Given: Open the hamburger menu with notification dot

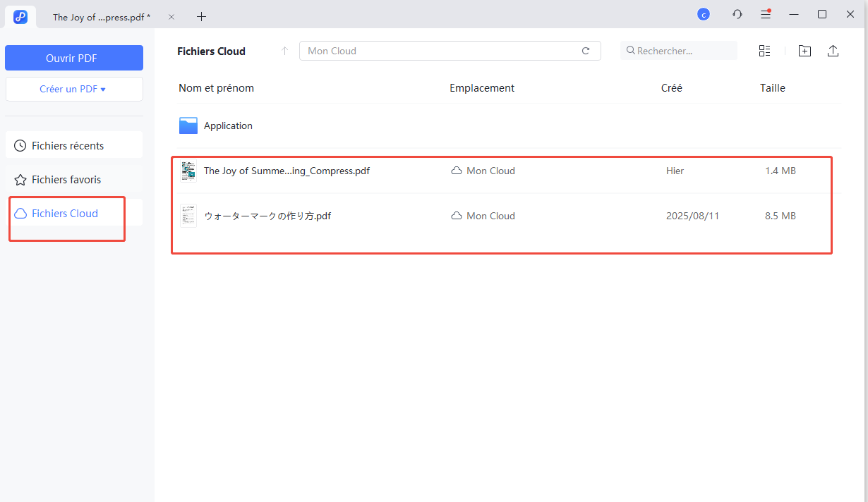Looking at the screenshot, I should tap(766, 13).
